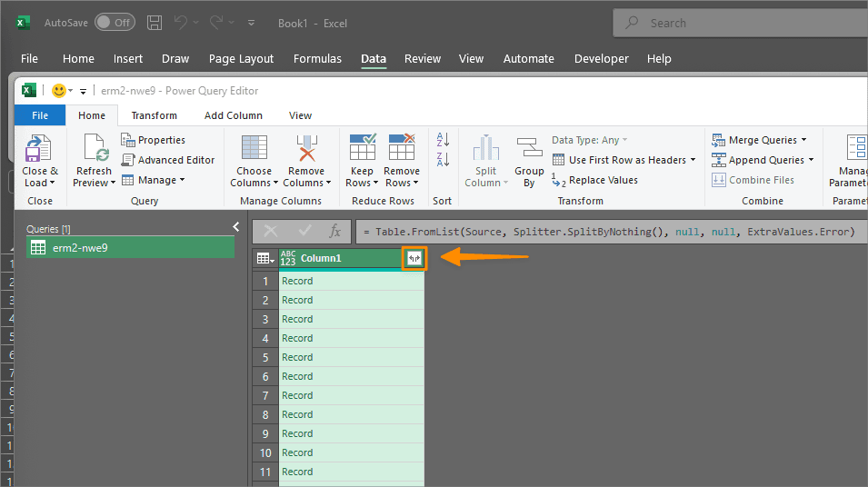Screen dimensions: 868x487
Task: Click the Undo arrow in Excel title bar
Action: [x=181, y=23]
